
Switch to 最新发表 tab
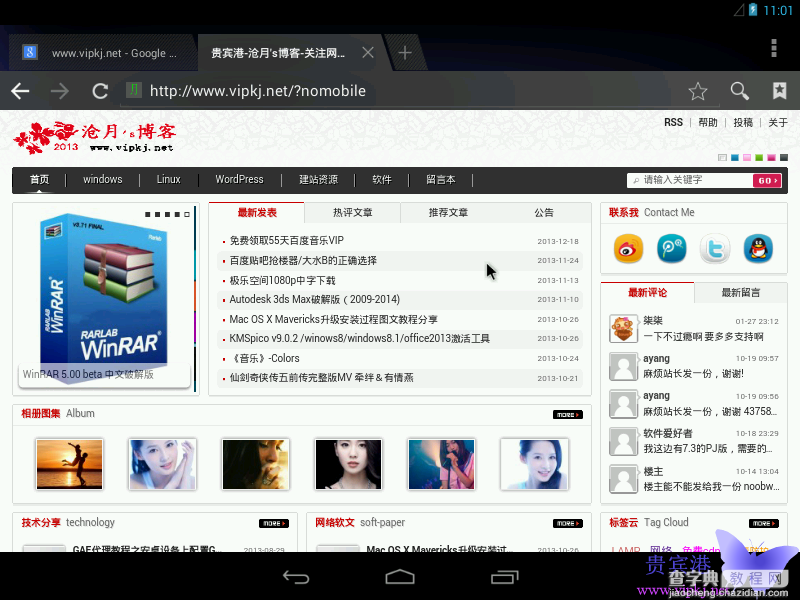pos(257,213)
